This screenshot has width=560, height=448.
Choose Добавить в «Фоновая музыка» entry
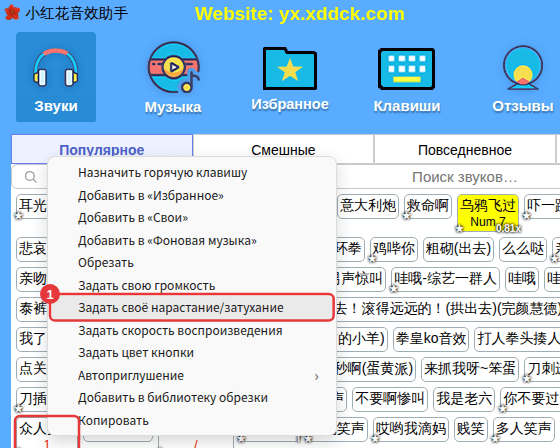(192, 241)
